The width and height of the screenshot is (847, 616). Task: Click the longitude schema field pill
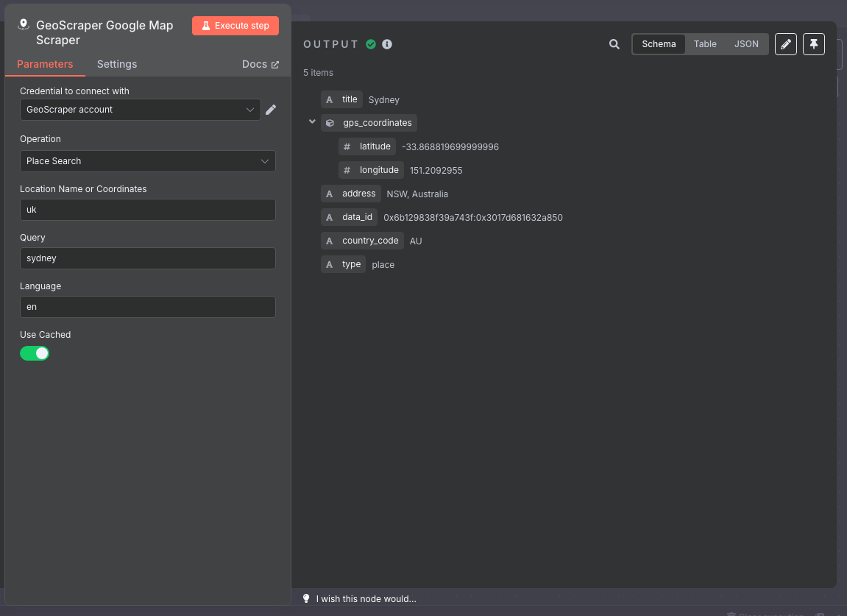371,170
